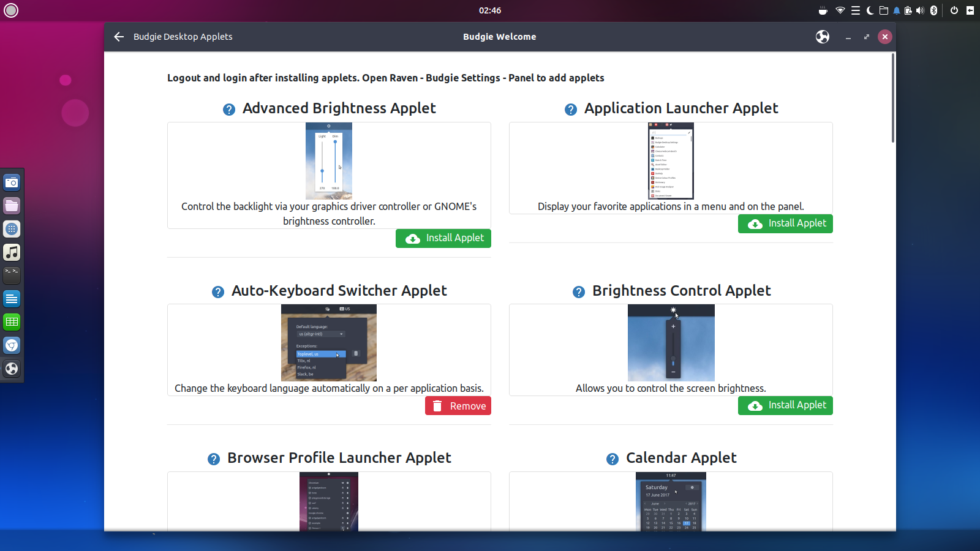This screenshot has width=980, height=551.
Task: Toggle the caffeine coffee cup in the panel
Action: tap(823, 10)
